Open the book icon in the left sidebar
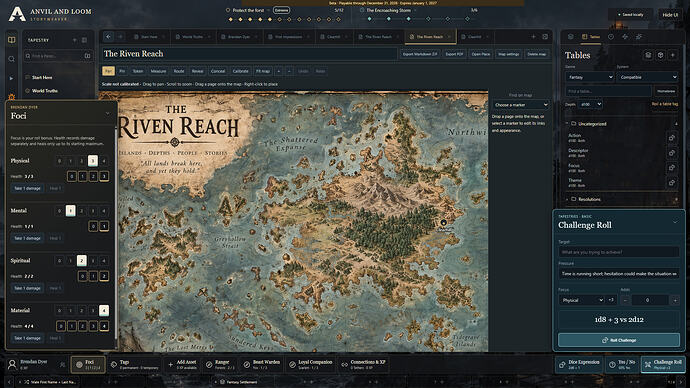 [11, 40]
